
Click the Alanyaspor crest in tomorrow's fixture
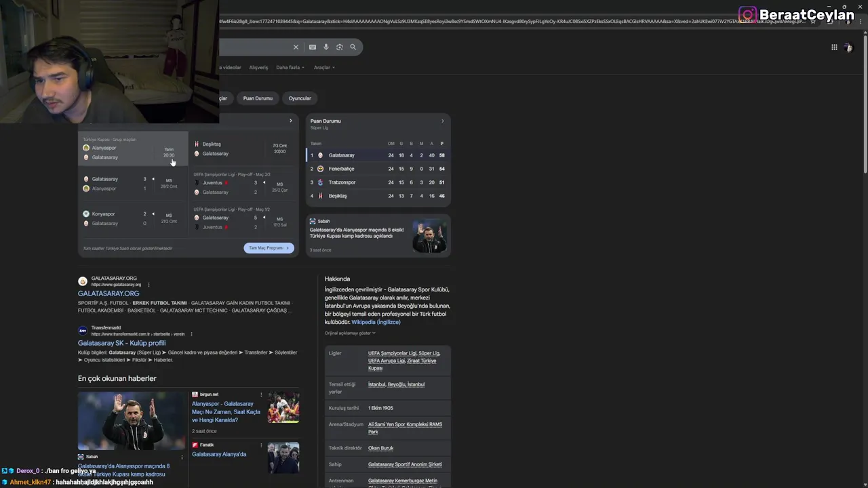coord(86,148)
